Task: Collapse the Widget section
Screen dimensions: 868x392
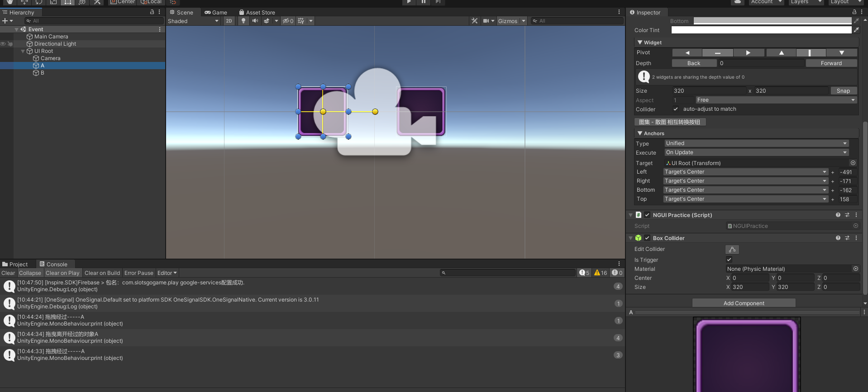Action: (x=640, y=42)
